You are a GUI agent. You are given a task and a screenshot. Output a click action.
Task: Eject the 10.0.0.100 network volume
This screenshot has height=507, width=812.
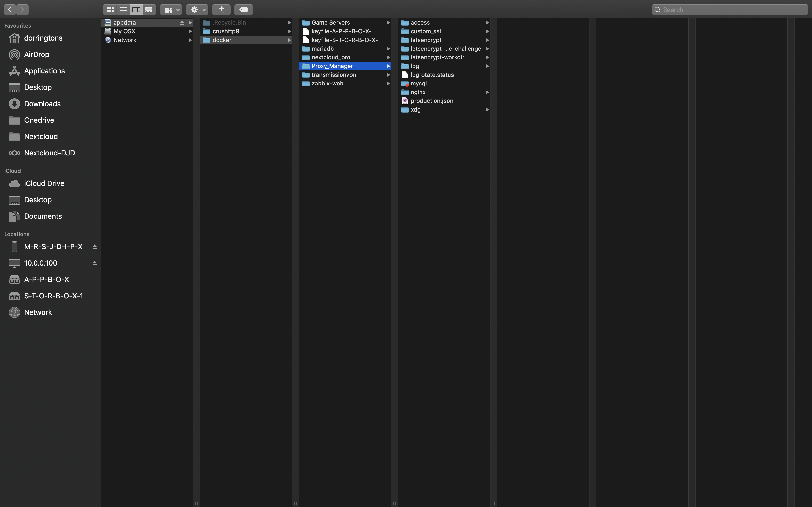95,263
